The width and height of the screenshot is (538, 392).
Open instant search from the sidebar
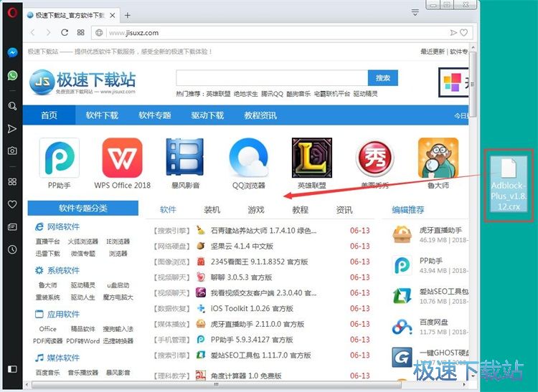[12, 106]
